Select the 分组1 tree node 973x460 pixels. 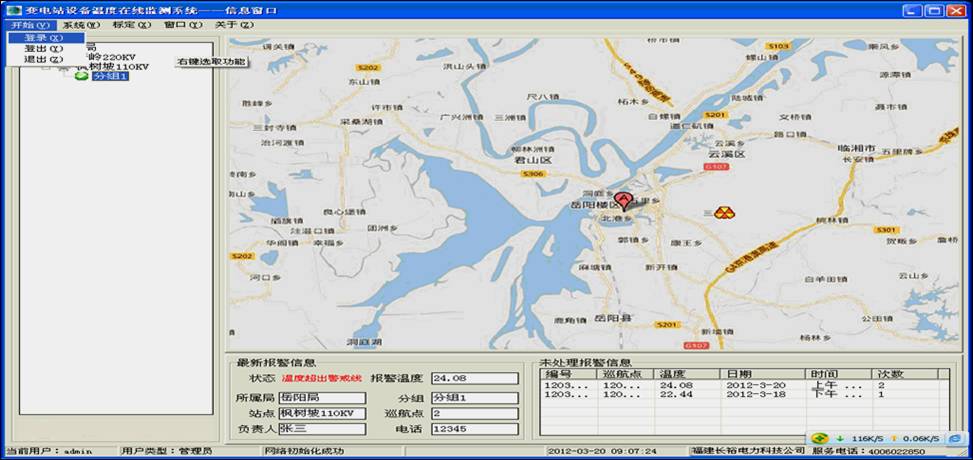[x=110, y=77]
